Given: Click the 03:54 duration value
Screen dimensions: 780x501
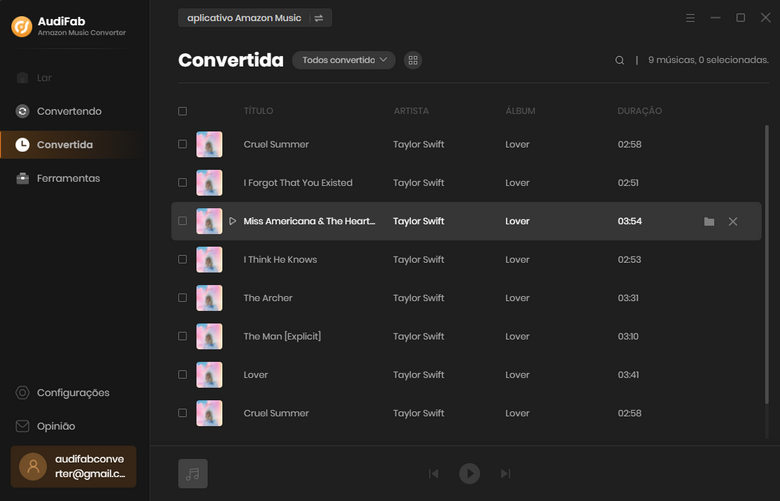Looking at the screenshot, I should [x=630, y=221].
